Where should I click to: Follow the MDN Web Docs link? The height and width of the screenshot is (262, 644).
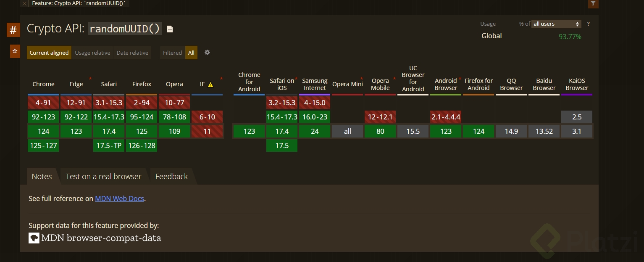click(120, 198)
